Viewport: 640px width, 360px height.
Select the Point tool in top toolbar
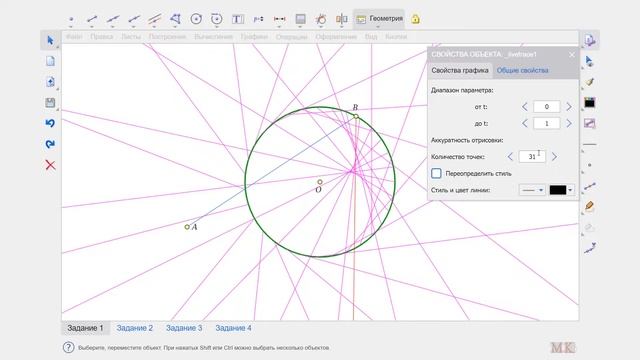pyautogui.click(x=71, y=19)
